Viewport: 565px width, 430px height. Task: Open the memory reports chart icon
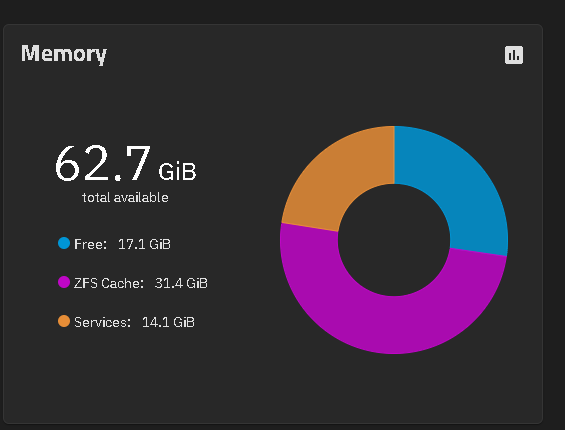click(x=513, y=55)
